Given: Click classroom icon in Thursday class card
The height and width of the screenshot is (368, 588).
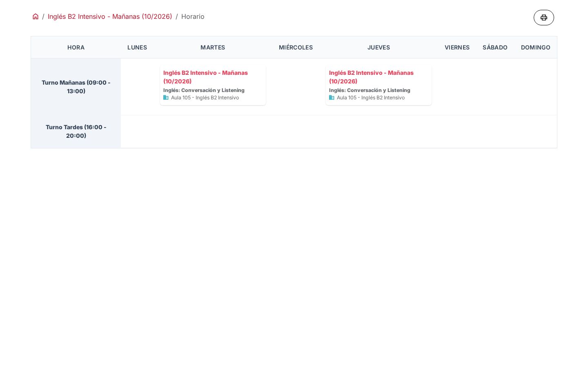Looking at the screenshot, I should coord(332,98).
